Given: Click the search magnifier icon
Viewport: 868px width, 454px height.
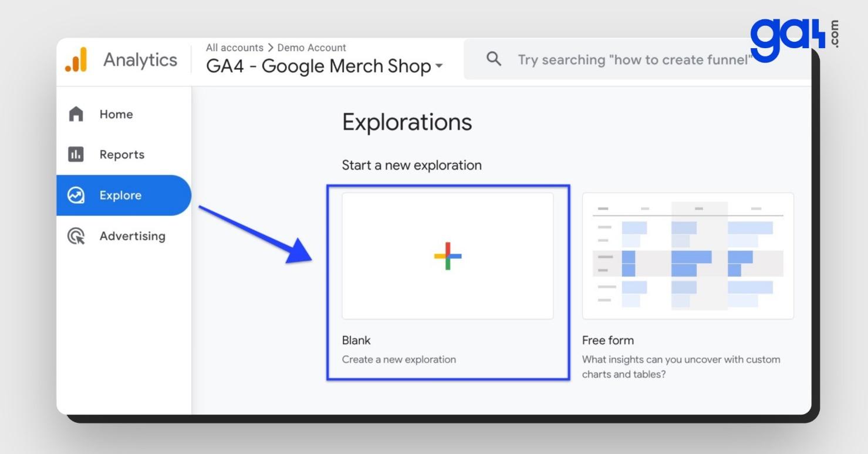Looking at the screenshot, I should point(494,59).
